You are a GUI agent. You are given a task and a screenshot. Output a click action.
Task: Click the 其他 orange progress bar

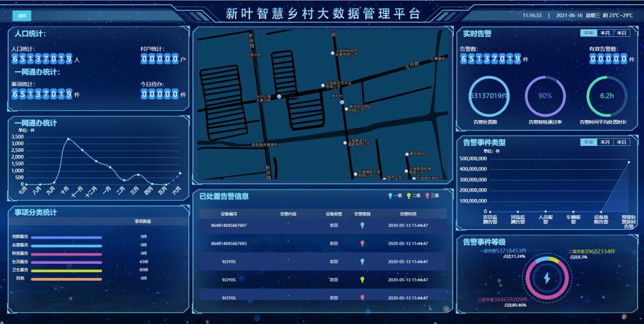67,279
